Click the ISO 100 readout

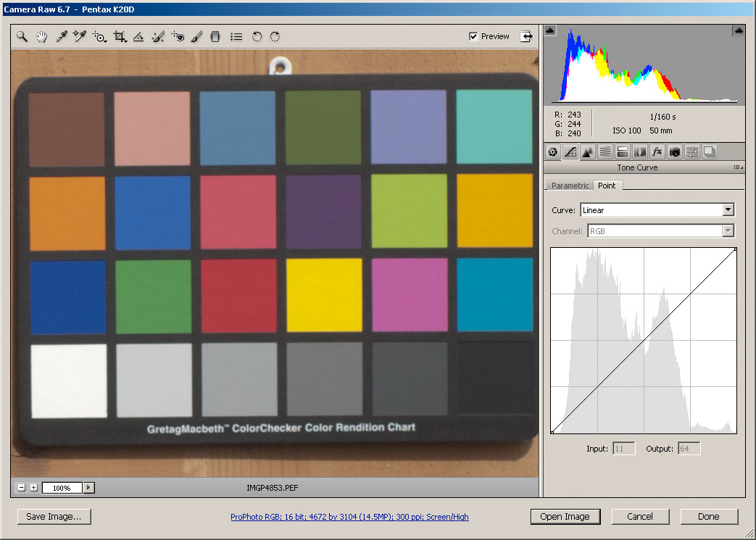click(x=627, y=130)
